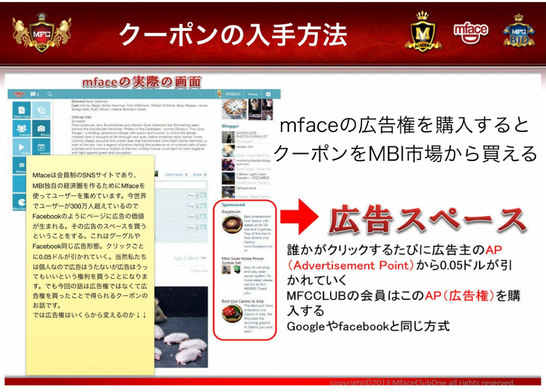This screenshot has width=546, height=392.
Task: Click the Sponsored section heading
Action: pos(233,205)
